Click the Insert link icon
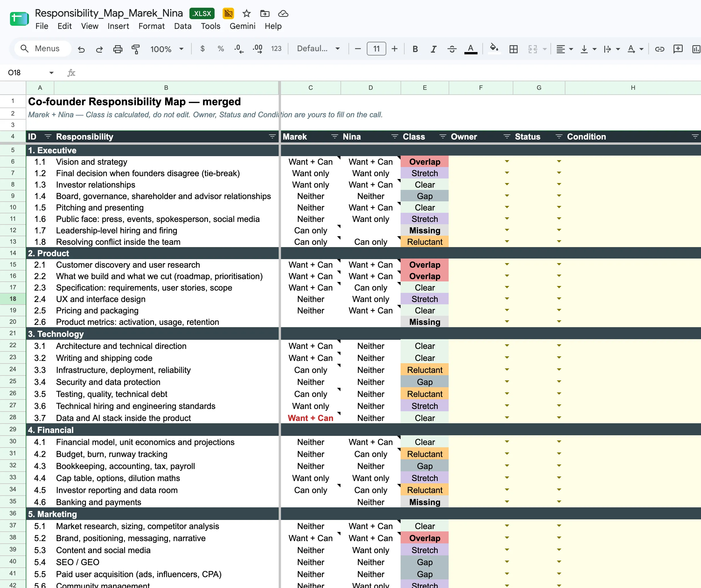The width and height of the screenshot is (701, 588). [x=659, y=49]
